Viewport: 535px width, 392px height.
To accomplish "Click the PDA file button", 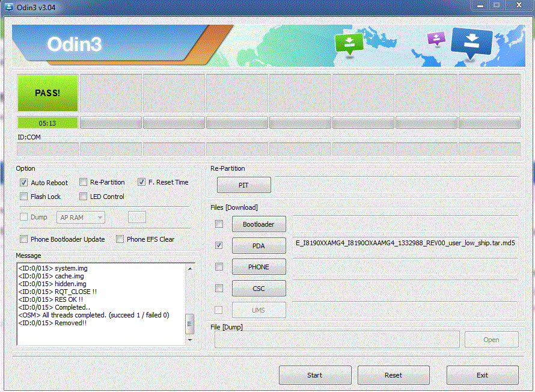I will coord(259,246).
